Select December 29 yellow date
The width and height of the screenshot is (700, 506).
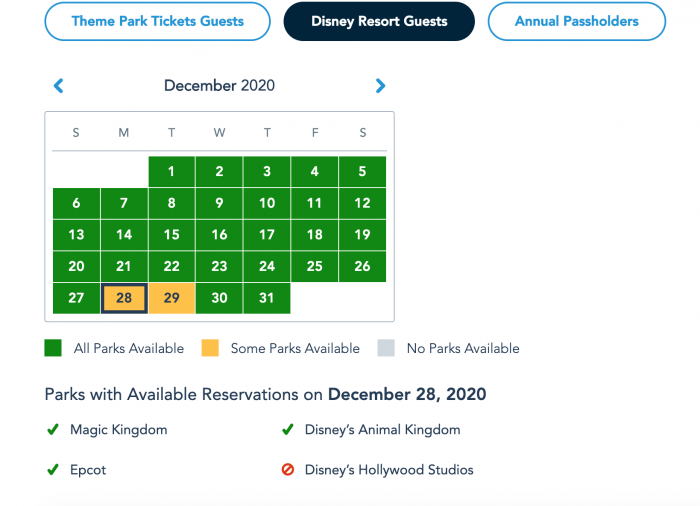(x=172, y=298)
